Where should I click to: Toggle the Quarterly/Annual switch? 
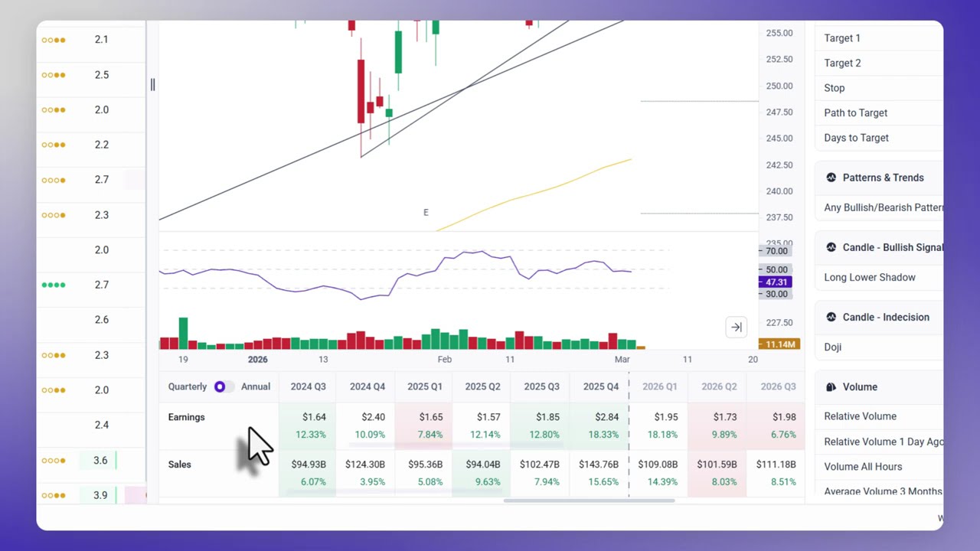coord(224,386)
